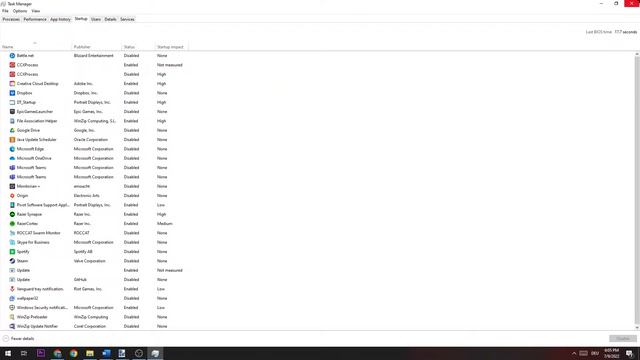Viewport: 640px width, 360px height.
Task: Show hidden system tray icons
Action: click(574, 353)
